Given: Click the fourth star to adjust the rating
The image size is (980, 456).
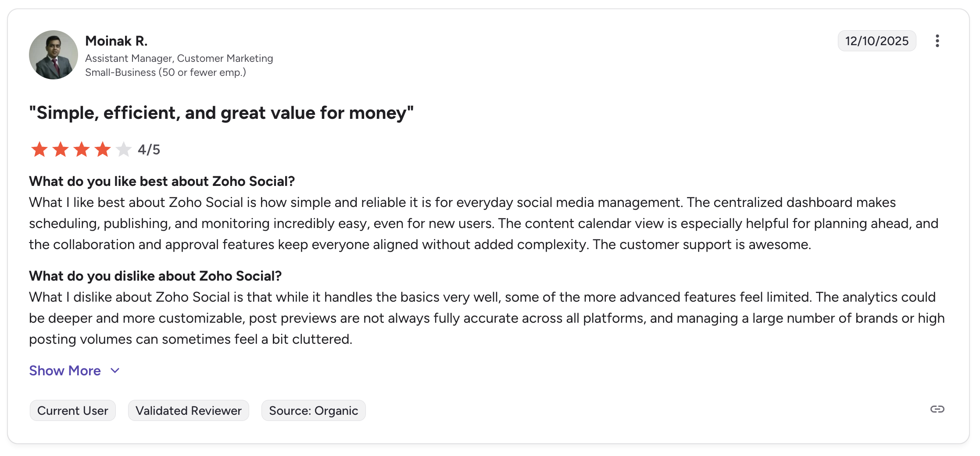Looking at the screenshot, I should (x=104, y=149).
